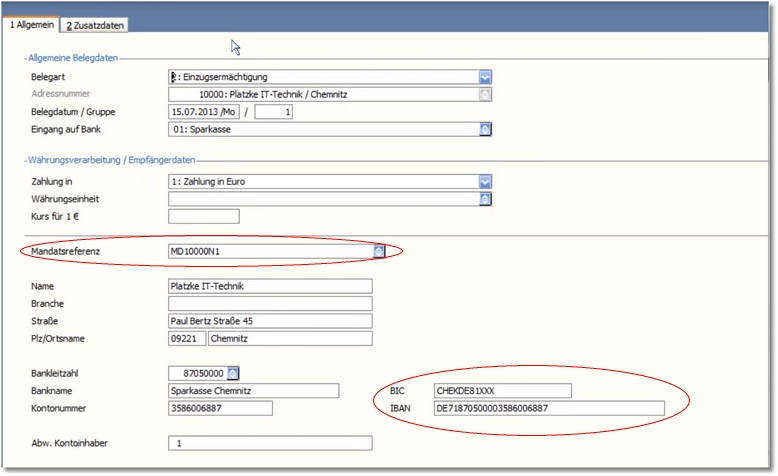Viewport: 778px width, 476px height.
Task: Switch to the Zusatzdaten tab
Action: coord(94,24)
